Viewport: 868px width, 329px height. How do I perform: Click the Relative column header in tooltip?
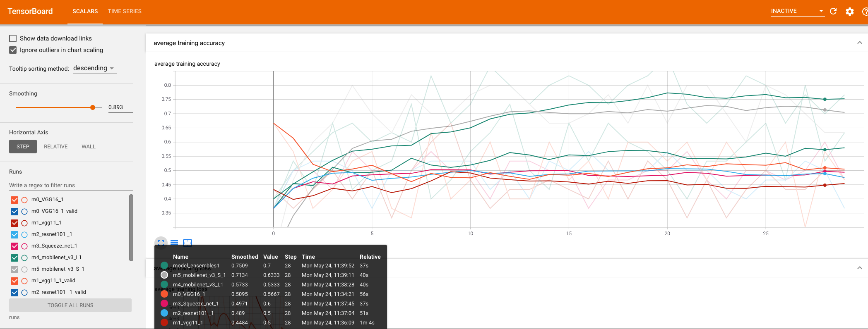370,257
